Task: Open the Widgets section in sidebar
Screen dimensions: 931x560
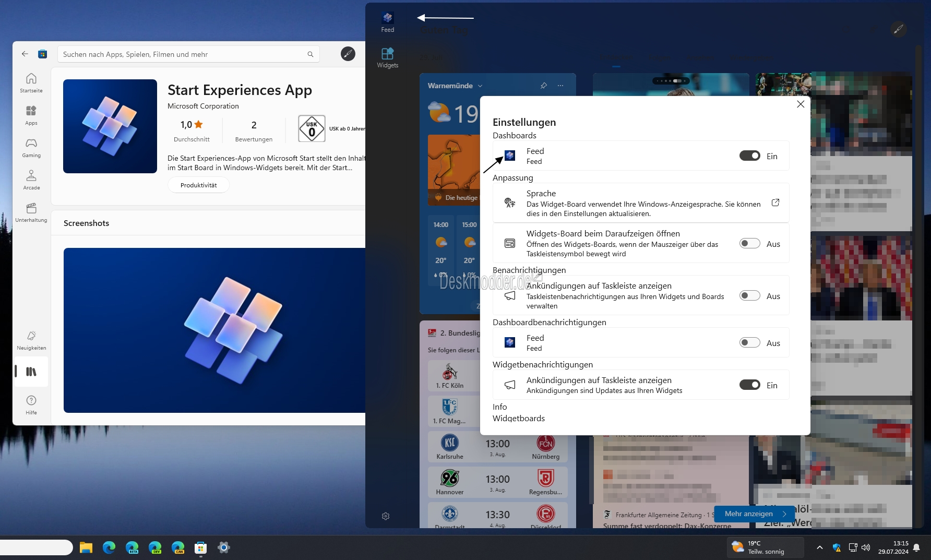Action: coord(387,58)
